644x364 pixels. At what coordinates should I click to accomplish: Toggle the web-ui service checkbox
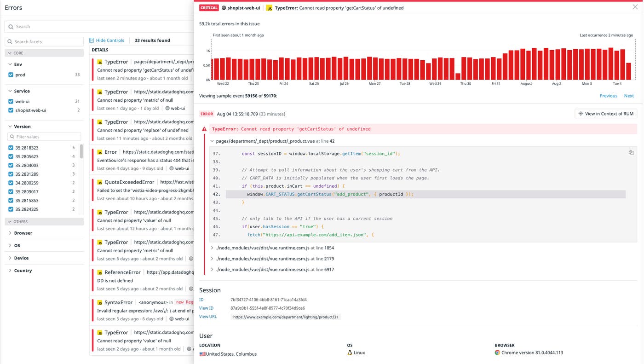tap(11, 101)
